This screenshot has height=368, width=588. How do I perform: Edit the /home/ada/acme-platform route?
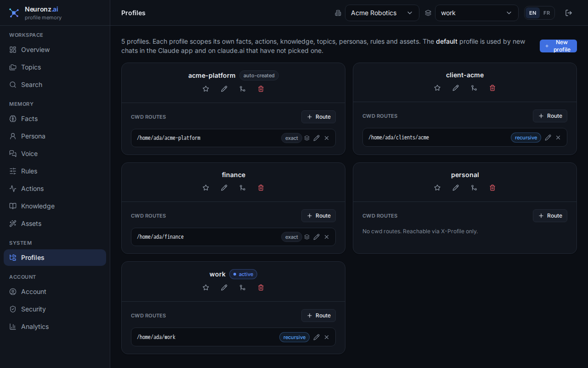[317, 138]
